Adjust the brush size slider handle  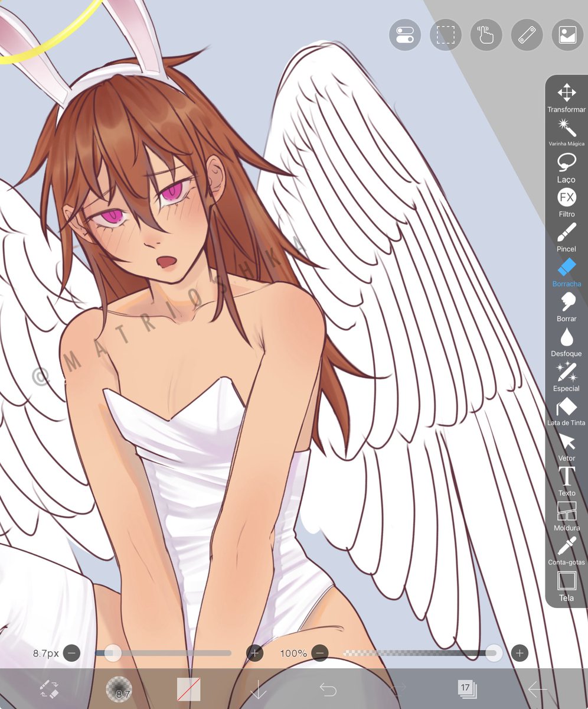(x=112, y=653)
